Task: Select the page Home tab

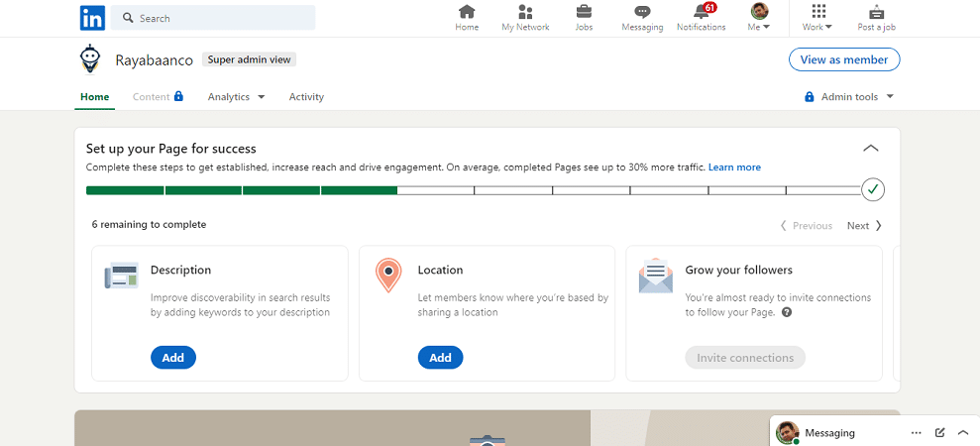Action: tap(94, 97)
